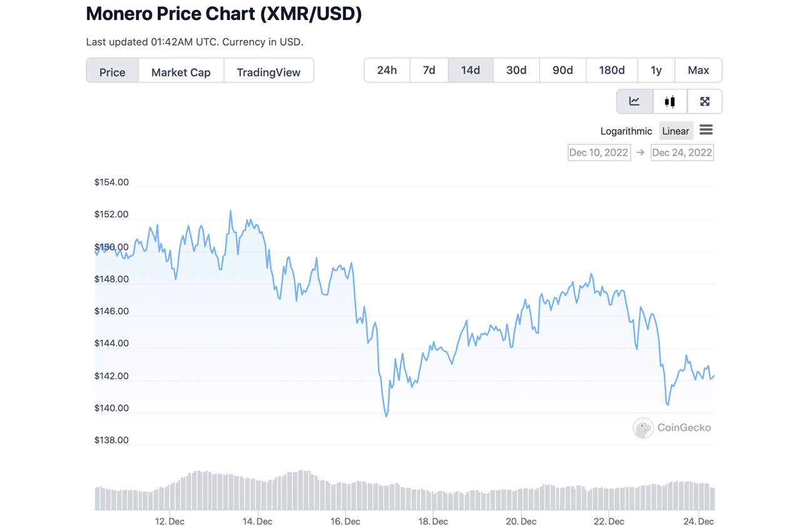Screen dimensions: 801x532
Task: Select the Logarithmic scale option
Action: point(626,131)
